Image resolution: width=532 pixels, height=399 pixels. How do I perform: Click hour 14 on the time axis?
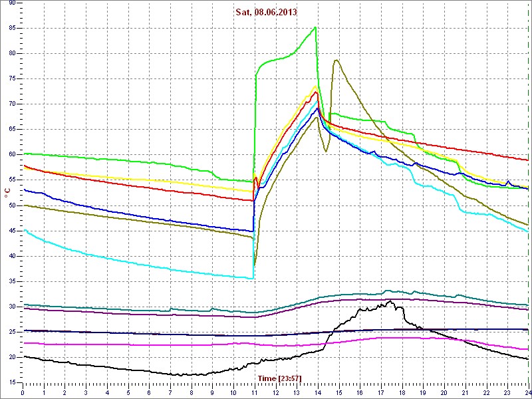click(318, 391)
